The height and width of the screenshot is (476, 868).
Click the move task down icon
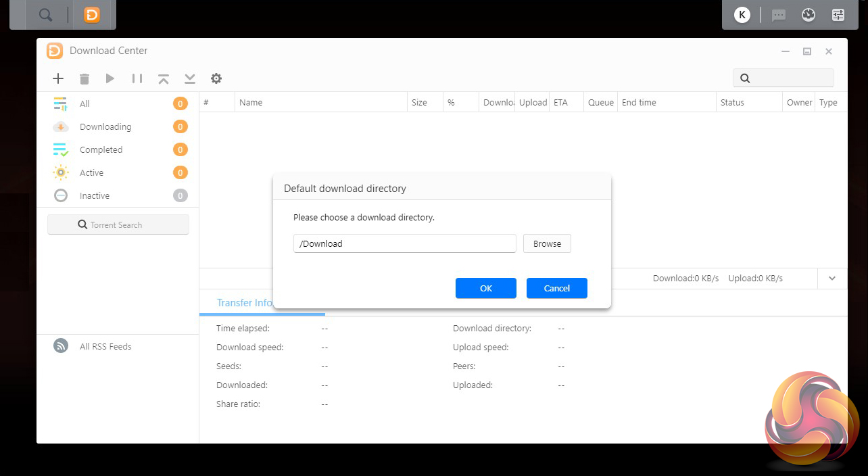[190, 79]
